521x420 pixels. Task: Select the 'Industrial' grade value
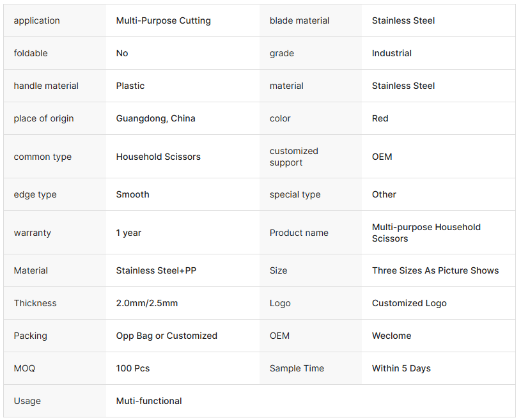point(391,53)
